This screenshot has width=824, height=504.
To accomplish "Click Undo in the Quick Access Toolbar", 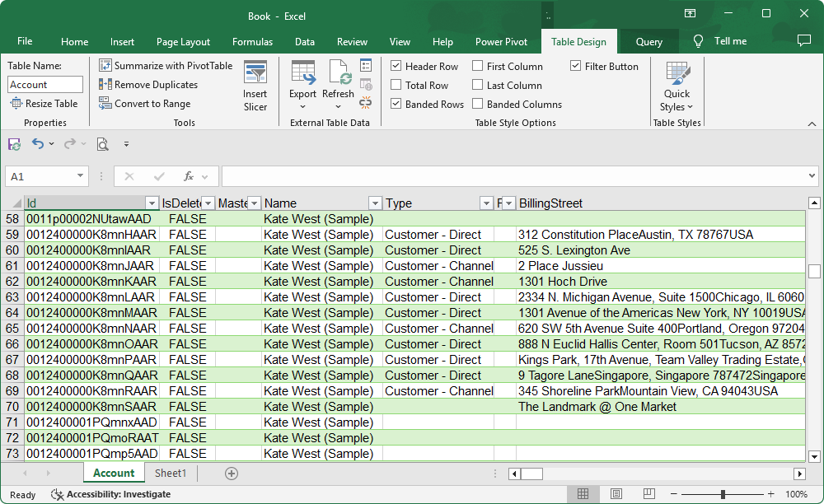I will [36, 143].
